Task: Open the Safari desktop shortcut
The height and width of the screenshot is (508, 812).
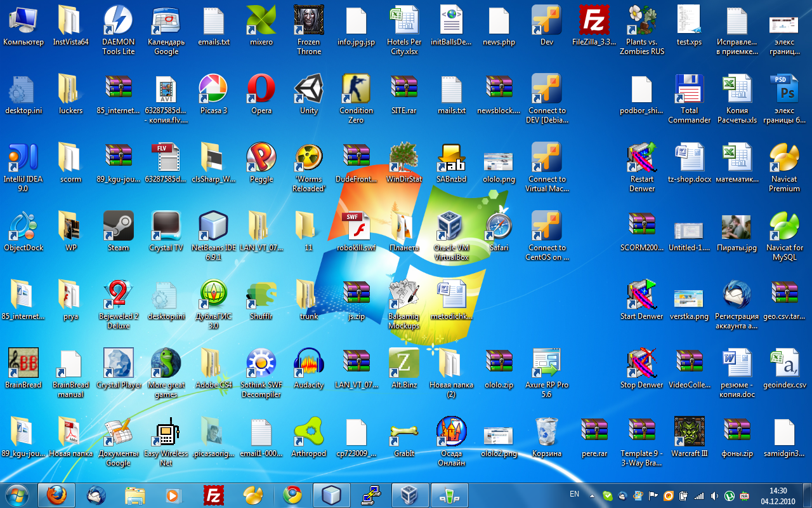Action: pyautogui.click(x=499, y=227)
